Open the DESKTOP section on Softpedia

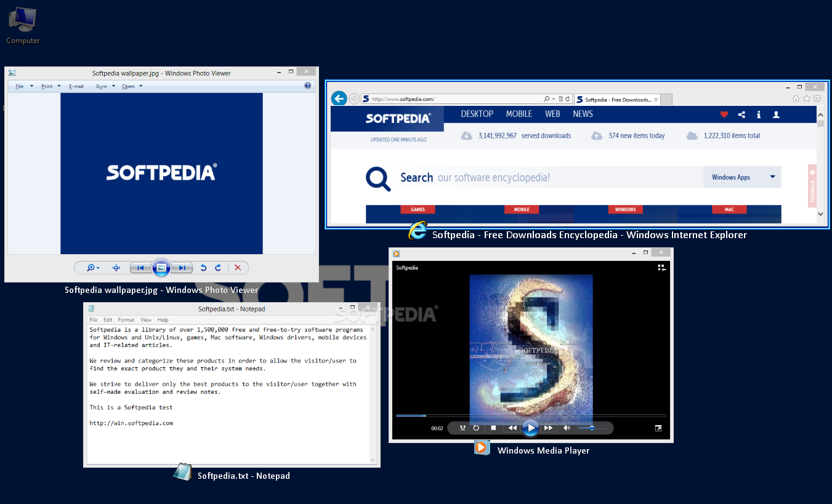[x=477, y=114]
